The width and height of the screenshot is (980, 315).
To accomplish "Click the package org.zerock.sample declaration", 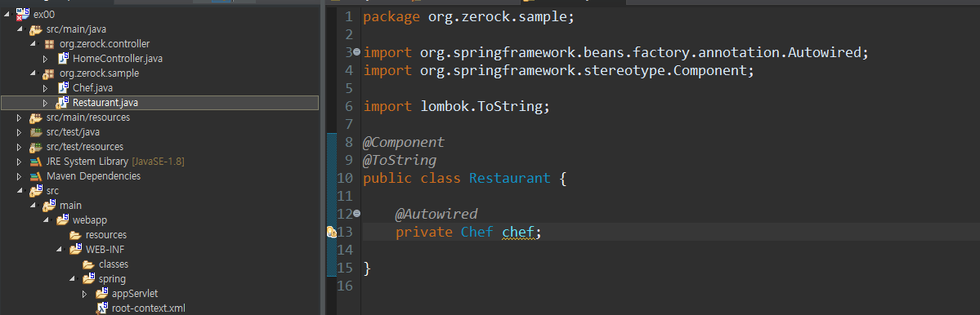I will click(x=469, y=17).
